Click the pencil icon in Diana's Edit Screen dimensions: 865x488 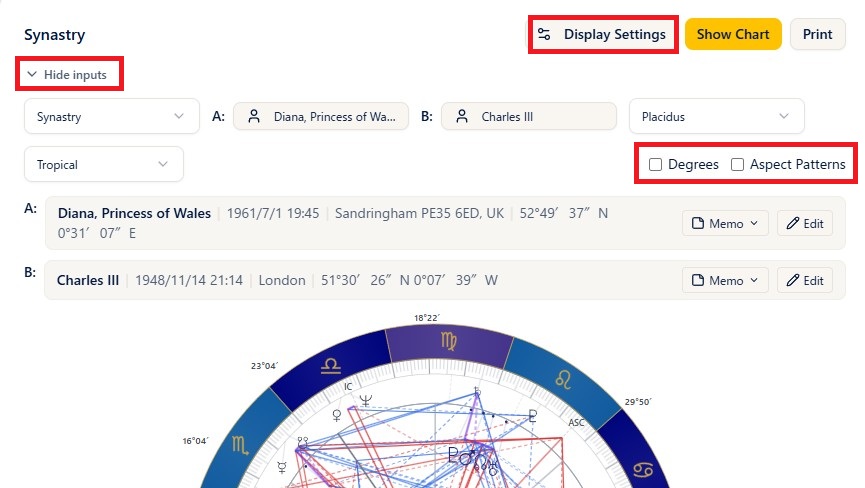point(793,223)
